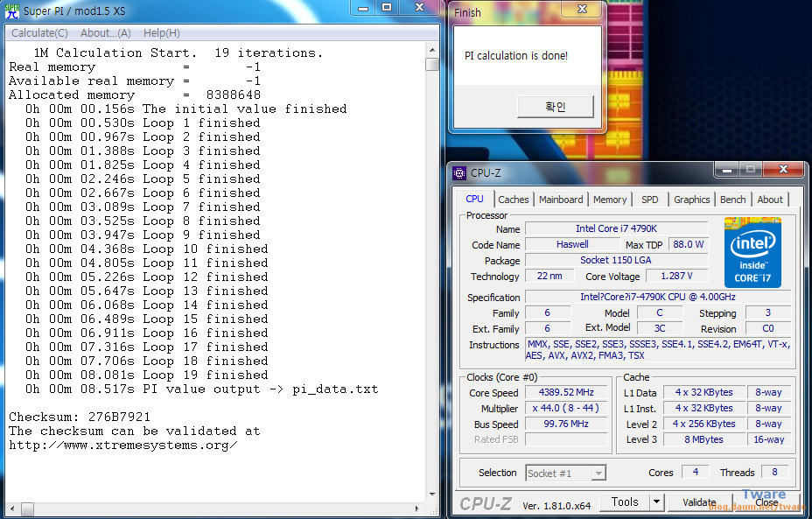This screenshot has height=519, width=812.
Task: Switch to the SPD tab in CPU-Z
Action: point(649,200)
